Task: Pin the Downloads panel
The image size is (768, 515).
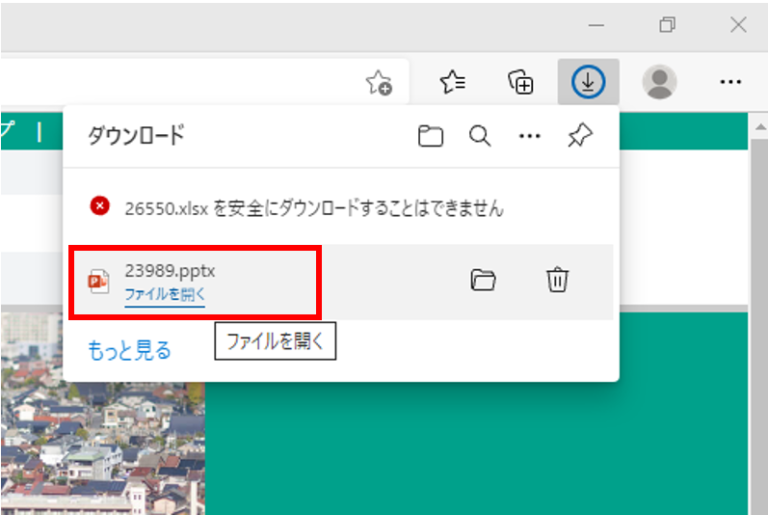Action: click(580, 135)
